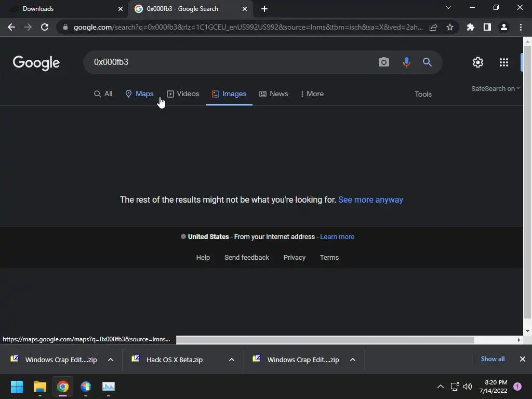Image resolution: width=532 pixels, height=399 pixels.
Task: Open the Terms footer link
Action: pyautogui.click(x=329, y=258)
